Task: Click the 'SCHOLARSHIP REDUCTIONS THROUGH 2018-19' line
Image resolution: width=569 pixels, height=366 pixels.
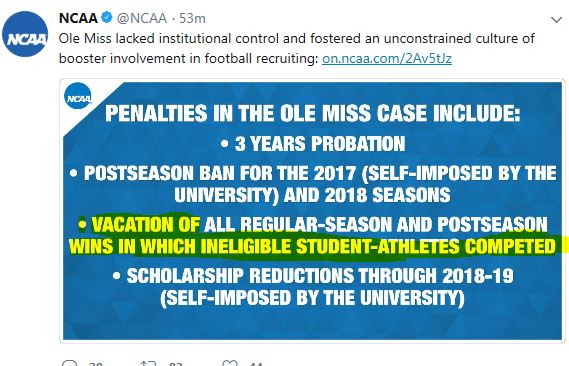Action: click(x=313, y=276)
